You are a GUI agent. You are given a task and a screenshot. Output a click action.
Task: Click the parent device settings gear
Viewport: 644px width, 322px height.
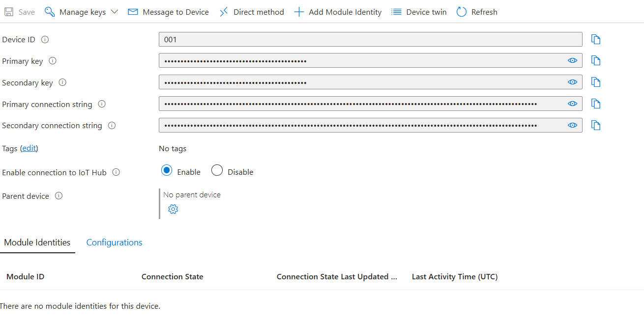(x=173, y=210)
